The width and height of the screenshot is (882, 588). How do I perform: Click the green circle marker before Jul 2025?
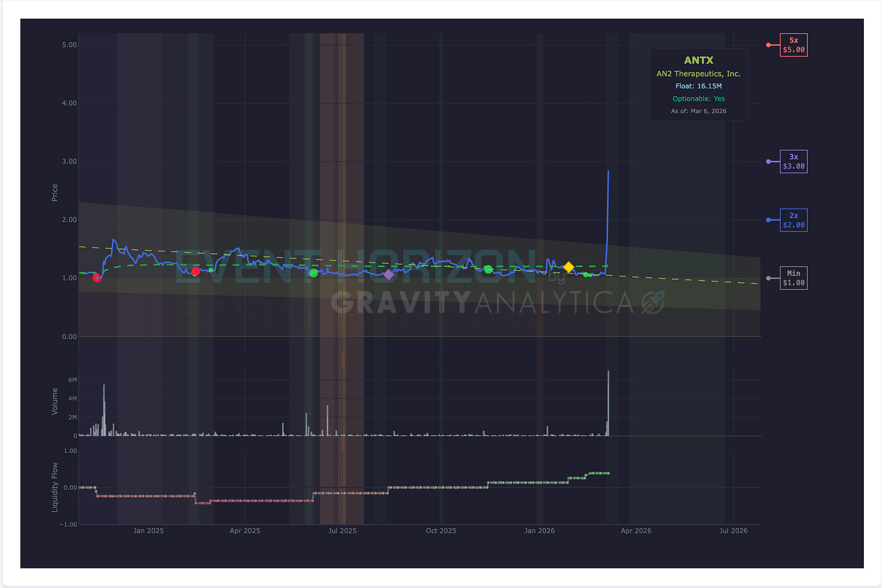pyautogui.click(x=313, y=273)
